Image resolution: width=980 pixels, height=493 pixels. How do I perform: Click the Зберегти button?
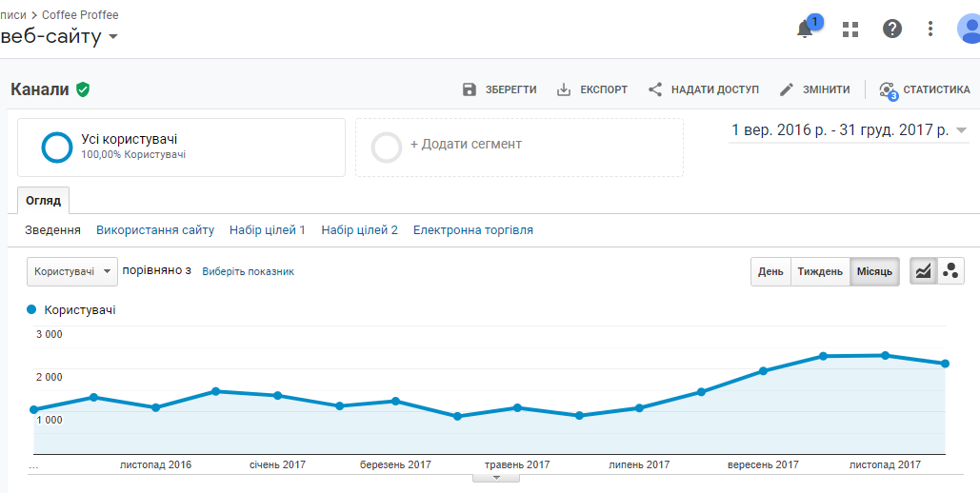499,89
